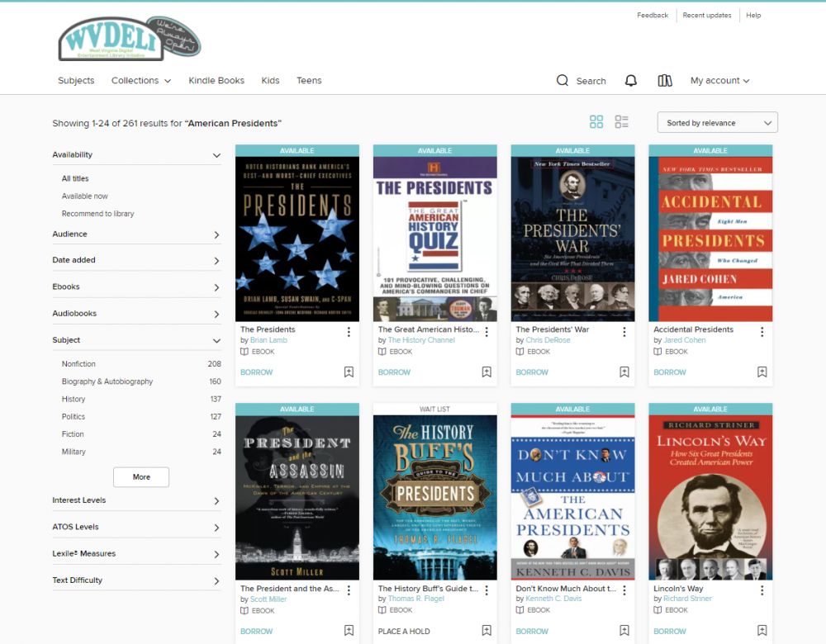The image size is (826, 644).
Task: Open options menu for The Presidents' War
Action: (x=624, y=332)
